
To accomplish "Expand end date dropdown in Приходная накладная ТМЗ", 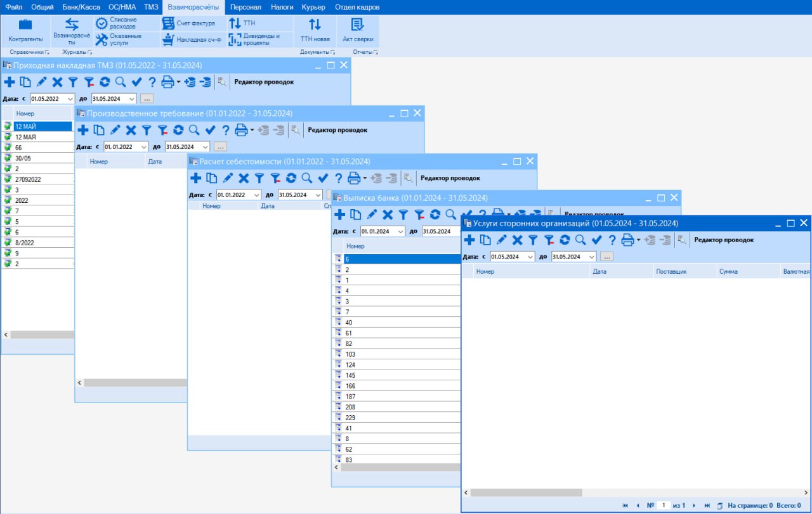I will 131,99.
